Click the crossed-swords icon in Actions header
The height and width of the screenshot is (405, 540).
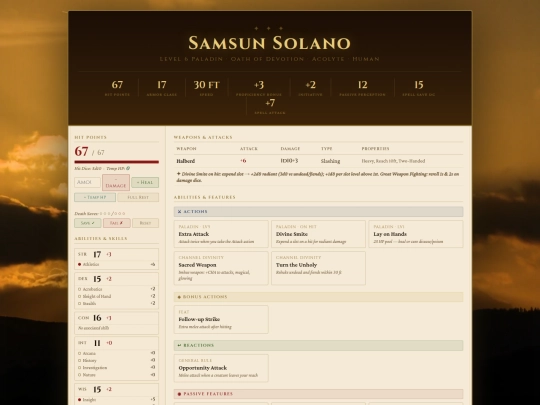click(179, 211)
